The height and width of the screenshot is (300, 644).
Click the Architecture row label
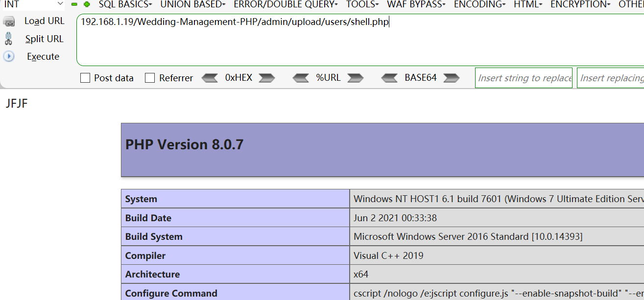pyautogui.click(x=152, y=274)
